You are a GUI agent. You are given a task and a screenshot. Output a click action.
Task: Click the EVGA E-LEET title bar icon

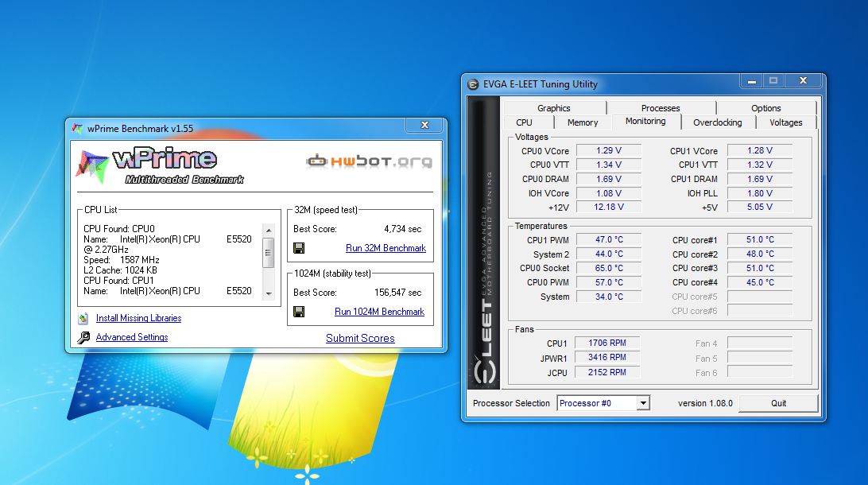coord(473,84)
